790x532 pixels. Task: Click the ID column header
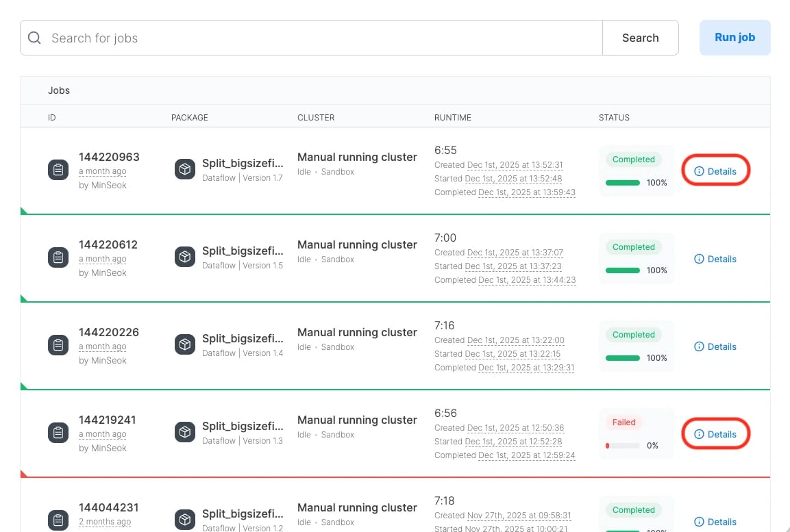tap(52, 117)
